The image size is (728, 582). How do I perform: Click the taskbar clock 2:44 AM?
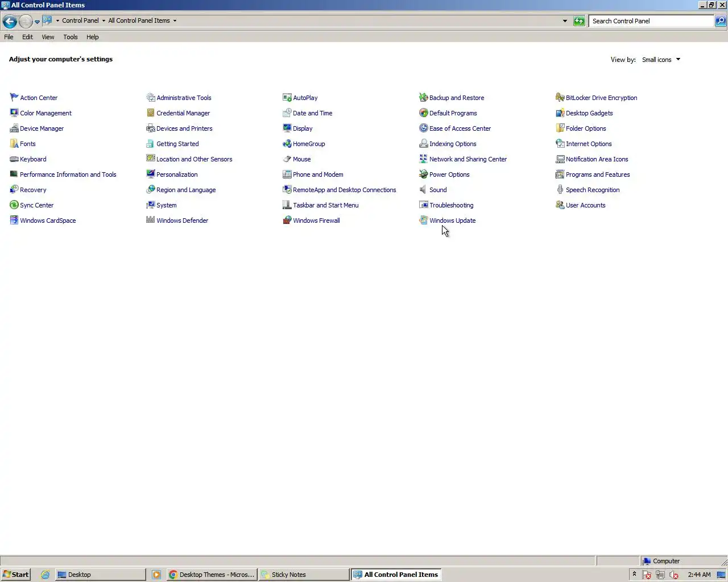coord(699,575)
